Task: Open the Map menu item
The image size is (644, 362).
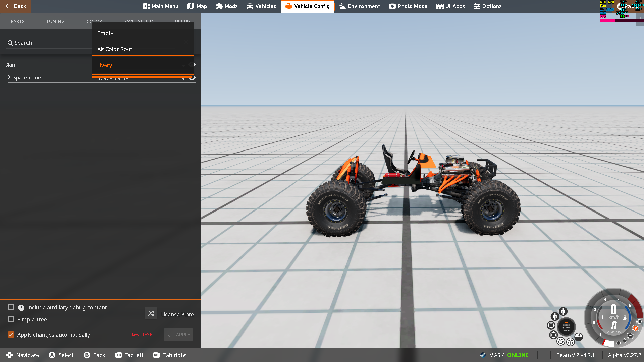Action: coord(197,6)
